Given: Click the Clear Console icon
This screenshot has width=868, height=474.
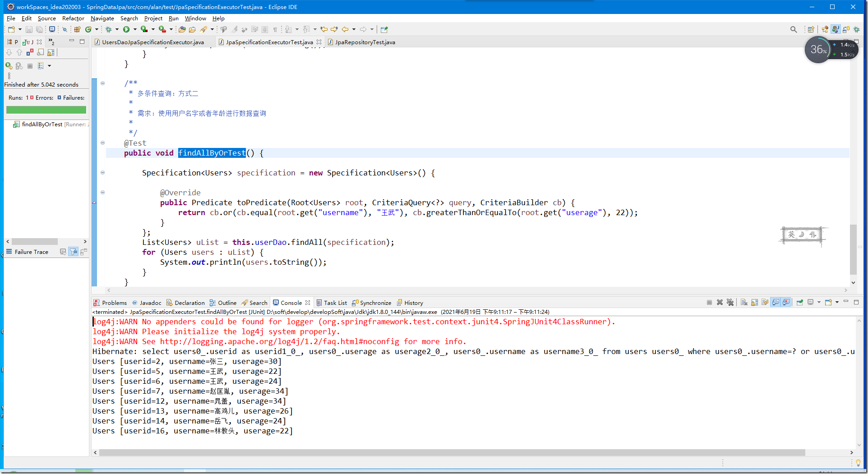Looking at the screenshot, I should pos(744,302).
